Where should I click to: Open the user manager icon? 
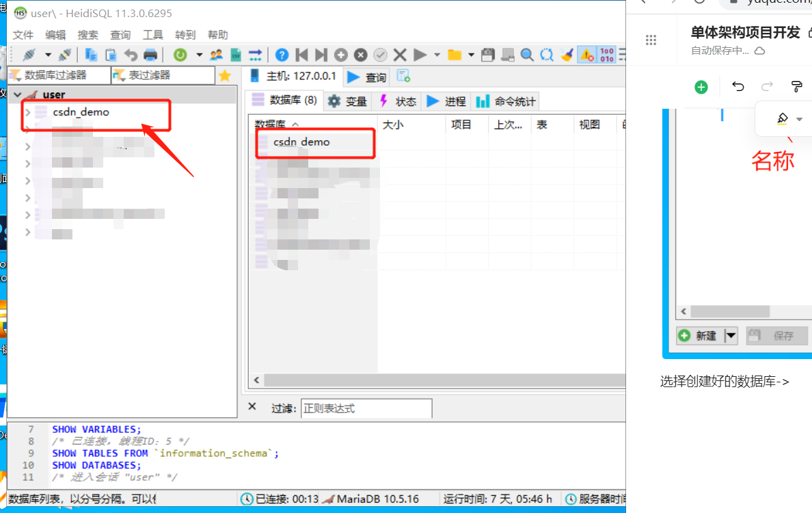(x=216, y=55)
